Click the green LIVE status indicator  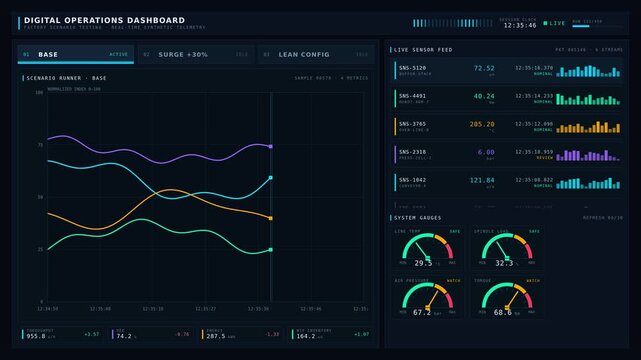[x=554, y=23]
